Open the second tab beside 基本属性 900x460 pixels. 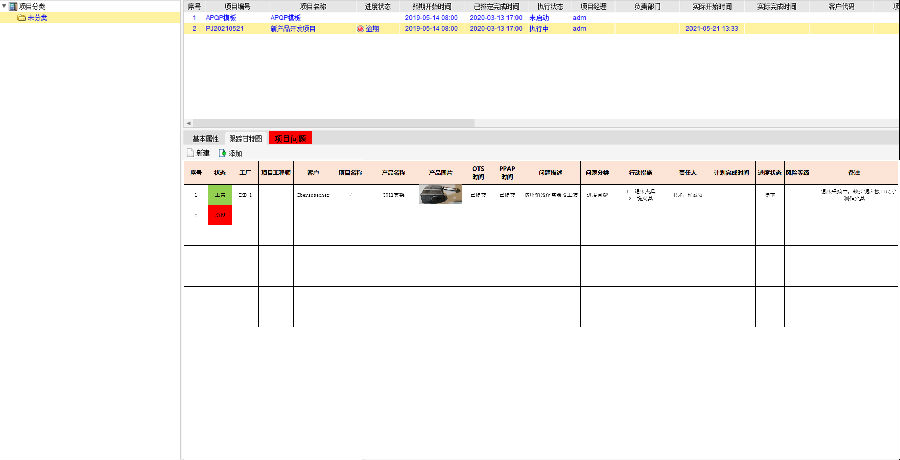tap(245, 138)
